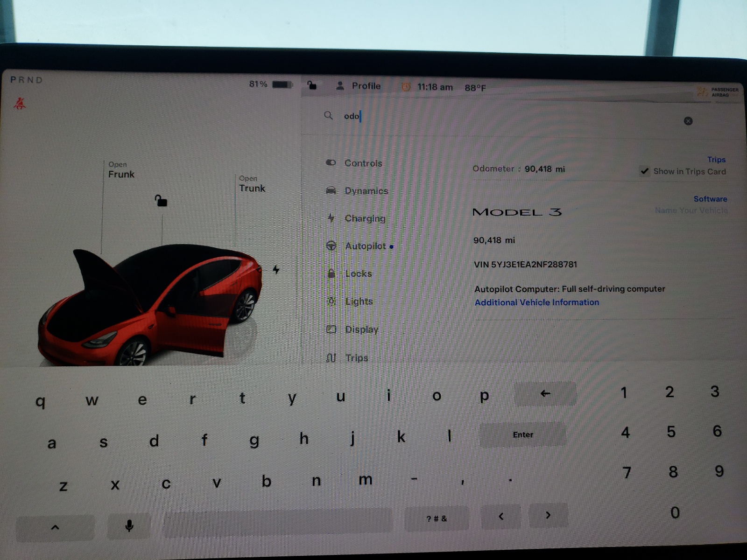Tap the MODEL 3 title

(517, 212)
